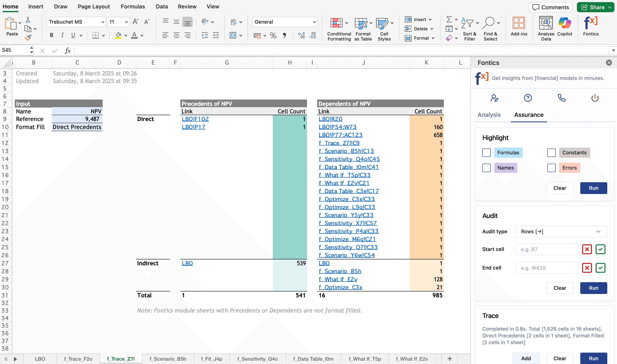Click the Fontics user account icon

tap(494, 98)
